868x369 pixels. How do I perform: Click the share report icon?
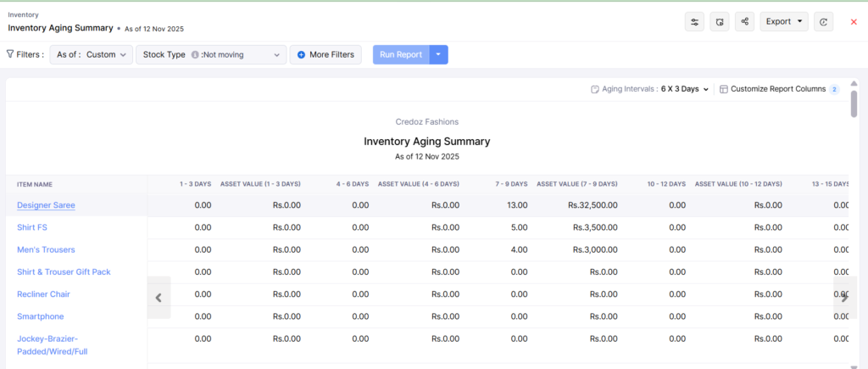tap(745, 22)
